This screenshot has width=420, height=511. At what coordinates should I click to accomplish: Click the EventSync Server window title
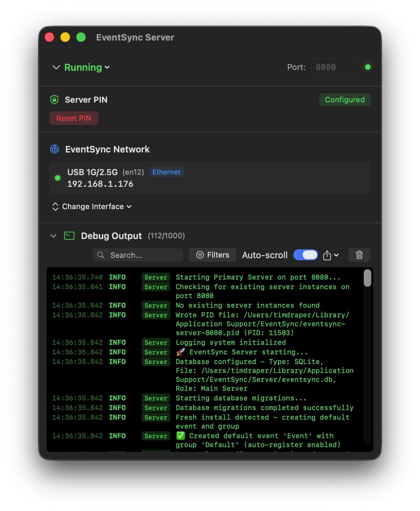[135, 37]
